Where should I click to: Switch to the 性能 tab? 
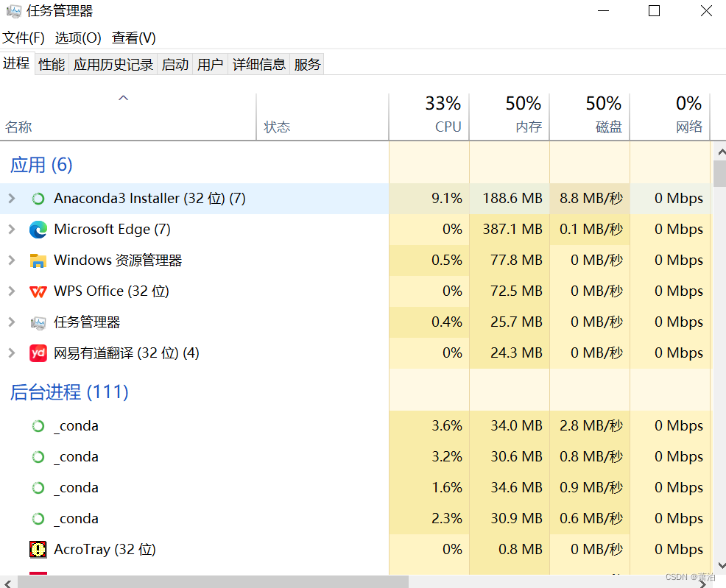click(52, 64)
